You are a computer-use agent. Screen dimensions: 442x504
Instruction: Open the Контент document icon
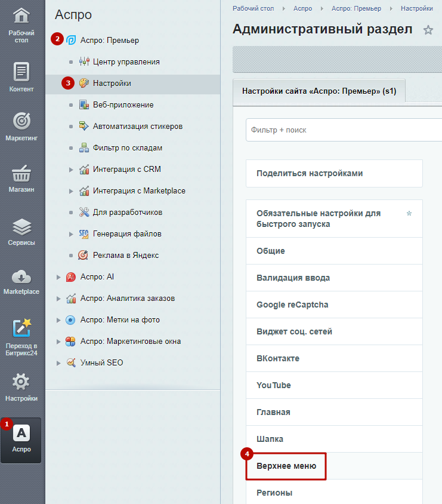[21, 71]
